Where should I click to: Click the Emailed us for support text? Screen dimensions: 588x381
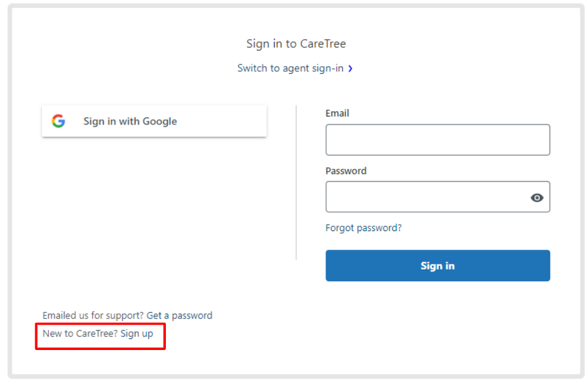tap(93, 315)
